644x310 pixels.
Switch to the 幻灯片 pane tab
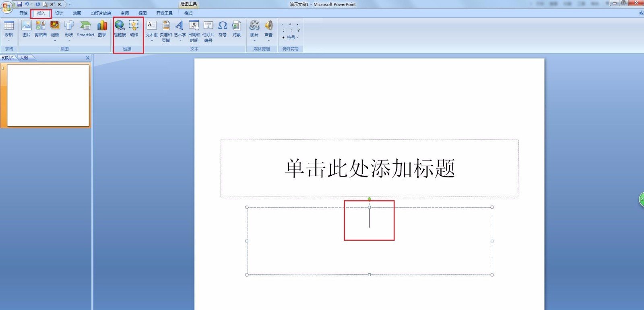point(8,58)
